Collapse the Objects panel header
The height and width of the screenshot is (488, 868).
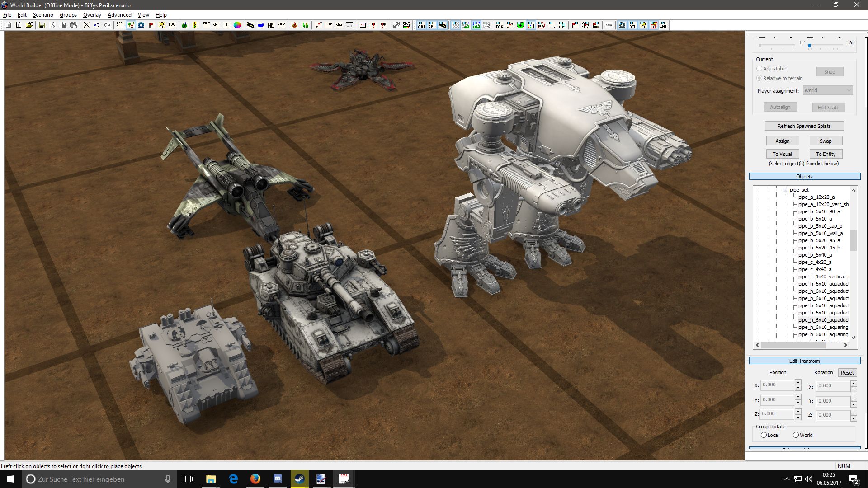[x=804, y=177]
